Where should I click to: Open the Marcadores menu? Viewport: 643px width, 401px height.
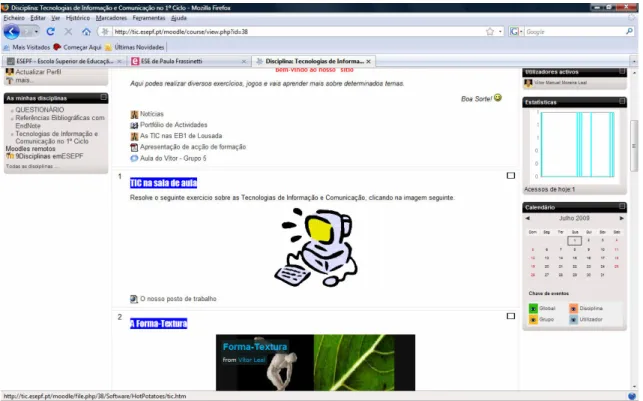[x=111, y=18]
